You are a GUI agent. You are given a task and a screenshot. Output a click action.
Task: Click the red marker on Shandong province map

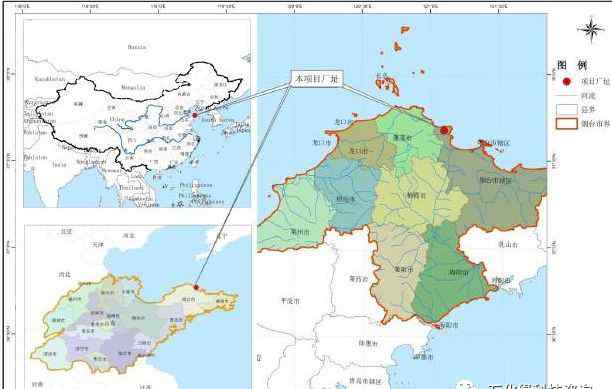click(x=196, y=287)
